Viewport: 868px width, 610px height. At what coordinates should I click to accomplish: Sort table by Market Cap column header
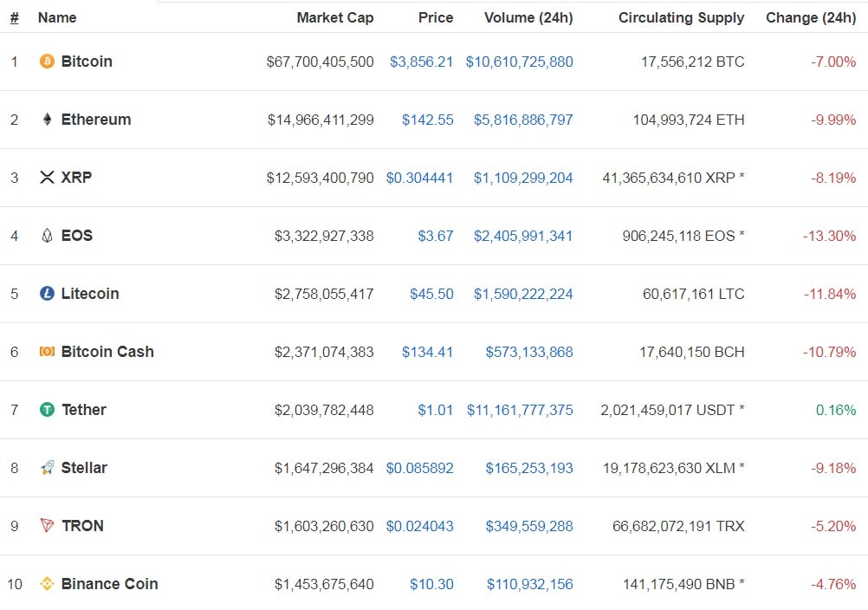pos(334,17)
